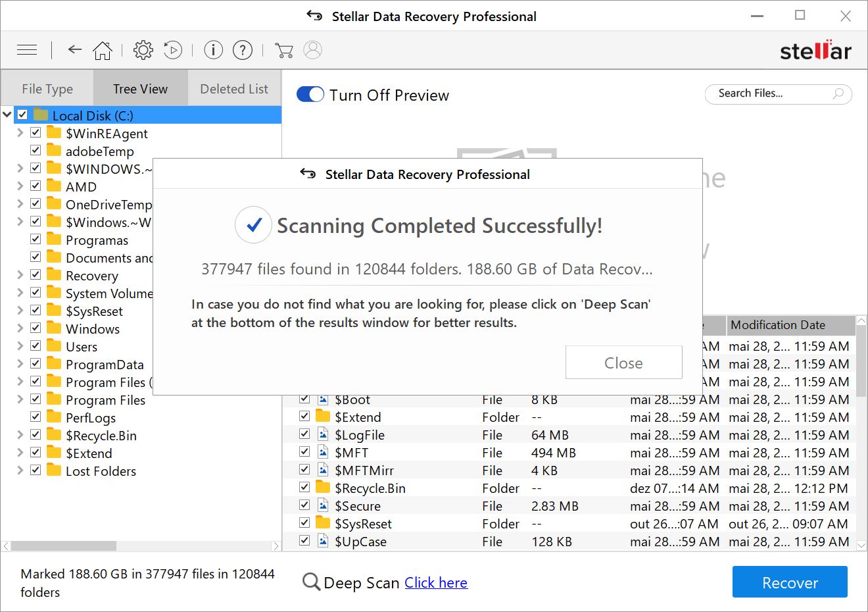Click the Resume Recovery icon
The image size is (868, 612).
(x=172, y=50)
